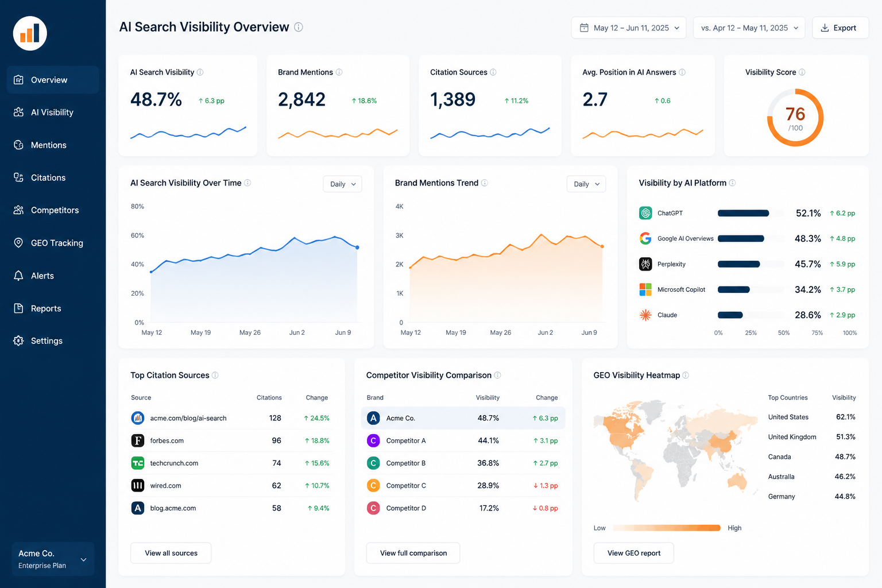Viewport: 882px width, 588px height.
Task: Expand the Acme Co. Enterprise Plan account switcher
Action: [53, 559]
